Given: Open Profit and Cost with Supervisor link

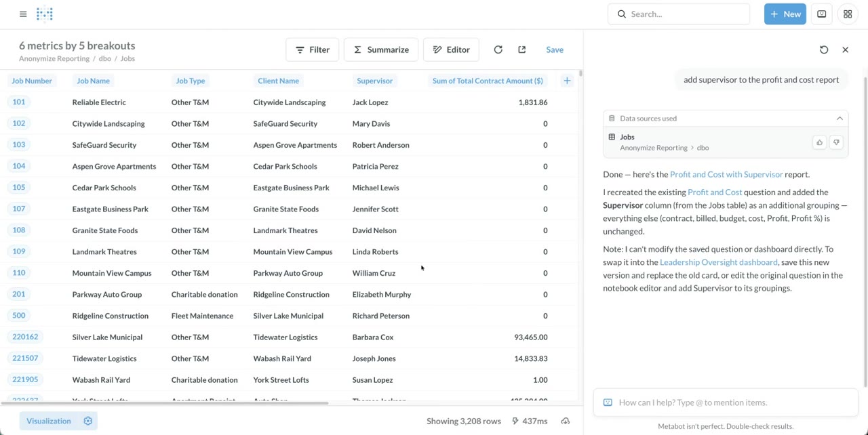Looking at the screenshot, I should (726, 174).
